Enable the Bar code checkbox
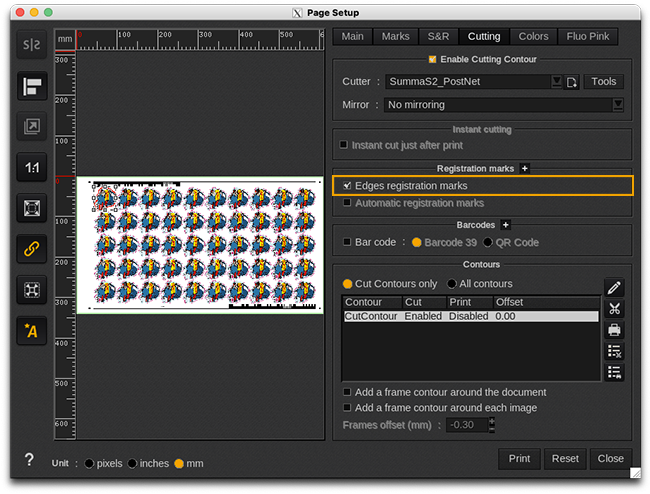This screenshot has width=650, height=494. [x=347, y=242]
